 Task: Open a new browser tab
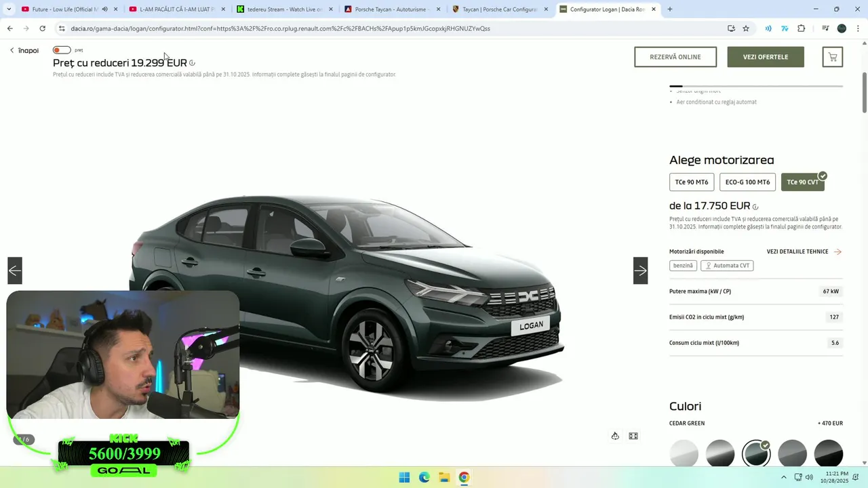click(670, 9)
